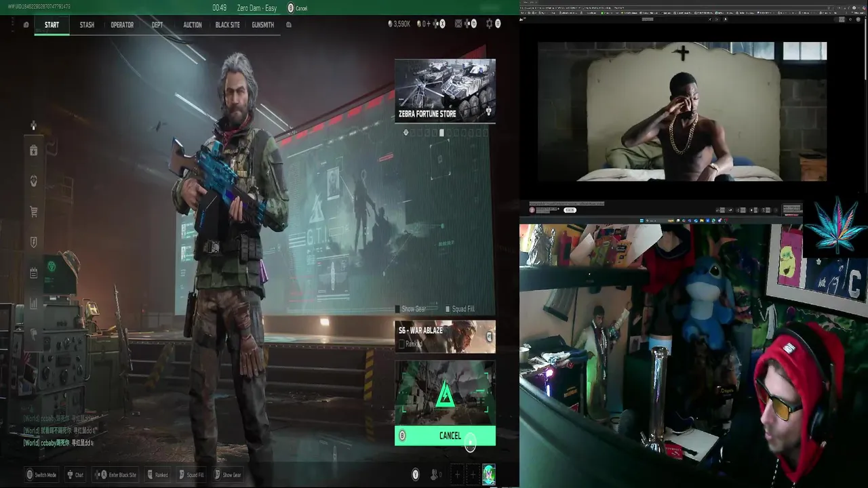Select the Zero Dam map preview card

(445, 392)
